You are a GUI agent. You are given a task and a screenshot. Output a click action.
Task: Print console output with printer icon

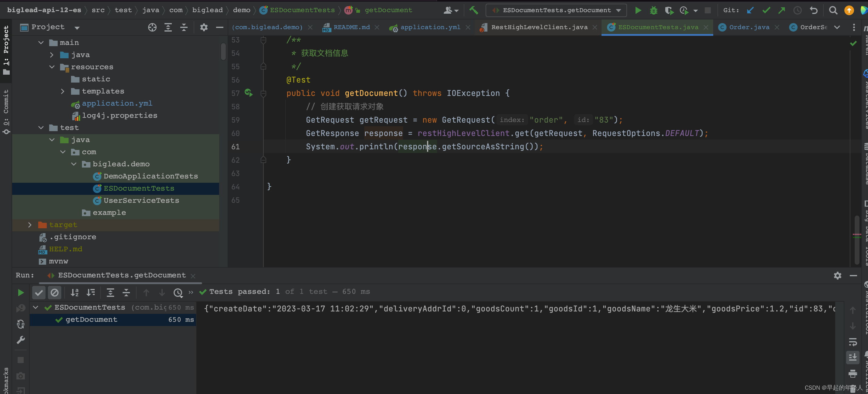click(853, 373)
